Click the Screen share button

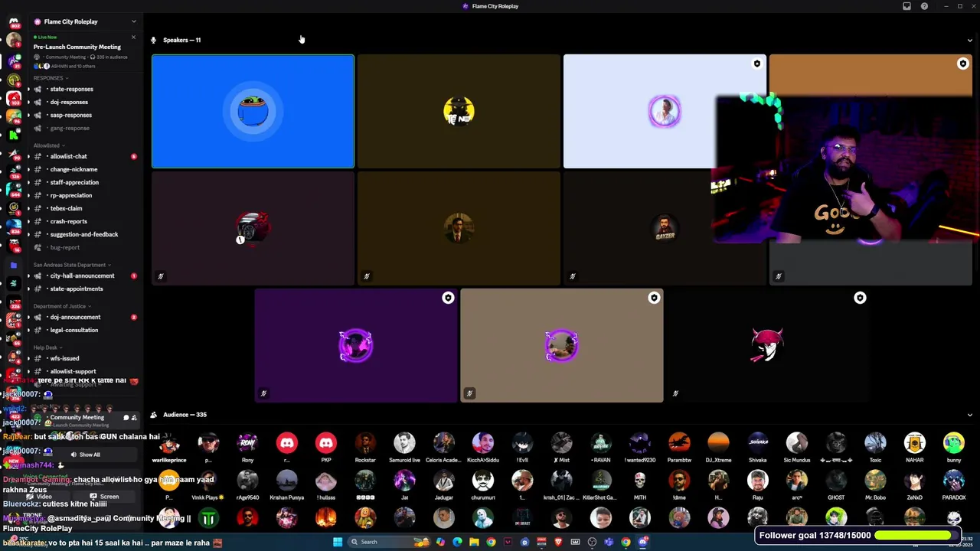tap(106, 497)
